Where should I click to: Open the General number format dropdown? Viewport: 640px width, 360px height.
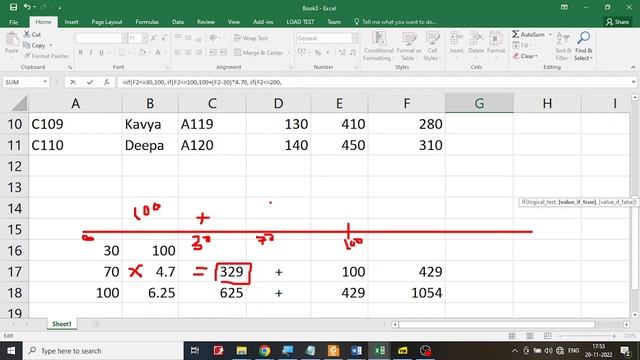click(x=355, y=38)
